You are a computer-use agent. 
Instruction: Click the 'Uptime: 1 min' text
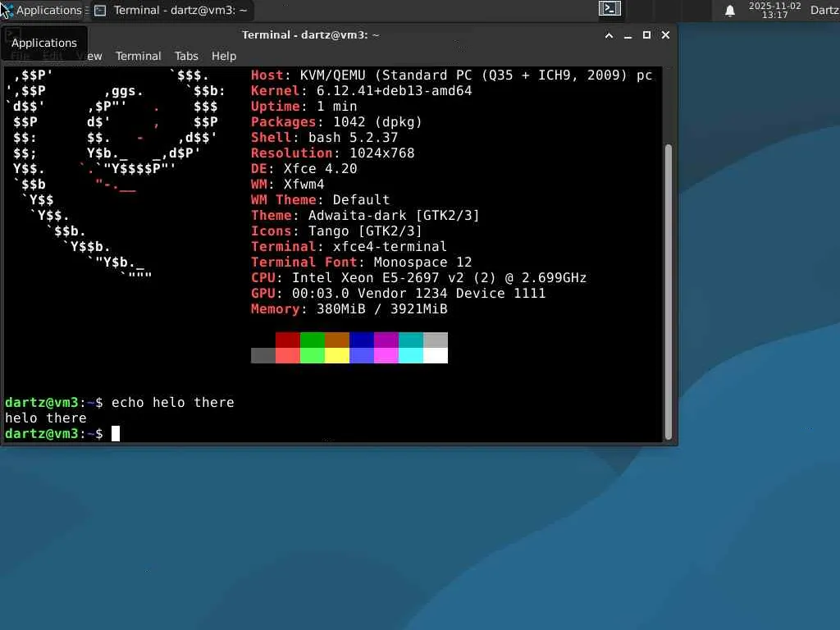[x=304, y=107]
